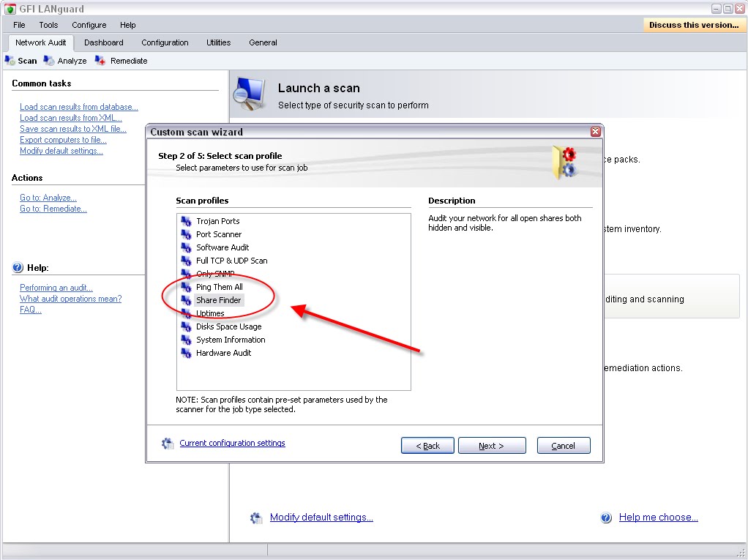Select the Ping Them All profile
748x560 pixels.
(220, 287)
